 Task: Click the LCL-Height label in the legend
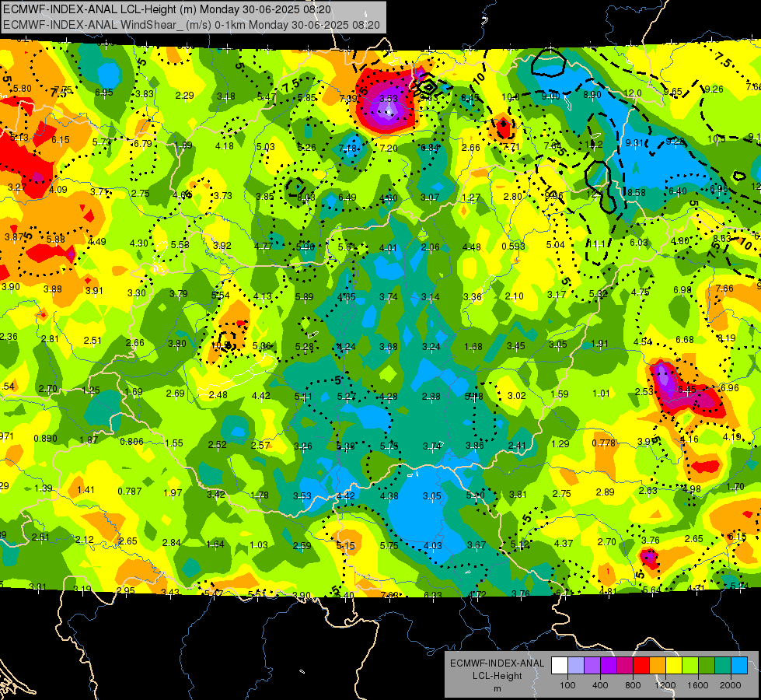pos(497,676)
